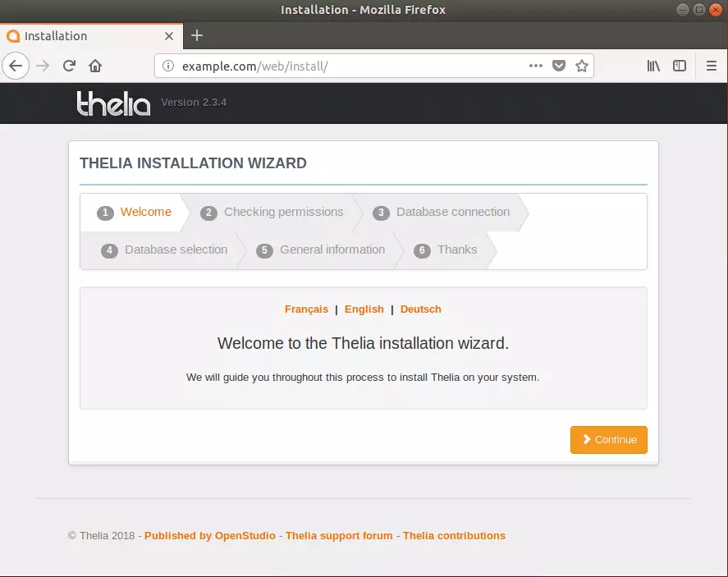Open Thelia contributions link
The width and height of the screenshot is (728, 577).
point(454,536)
